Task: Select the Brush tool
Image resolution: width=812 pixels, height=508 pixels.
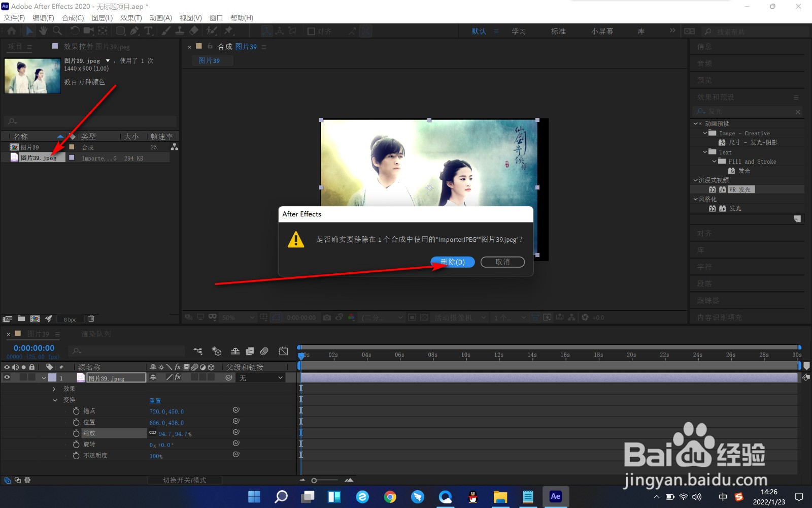Action: click(x=166, y=31)
